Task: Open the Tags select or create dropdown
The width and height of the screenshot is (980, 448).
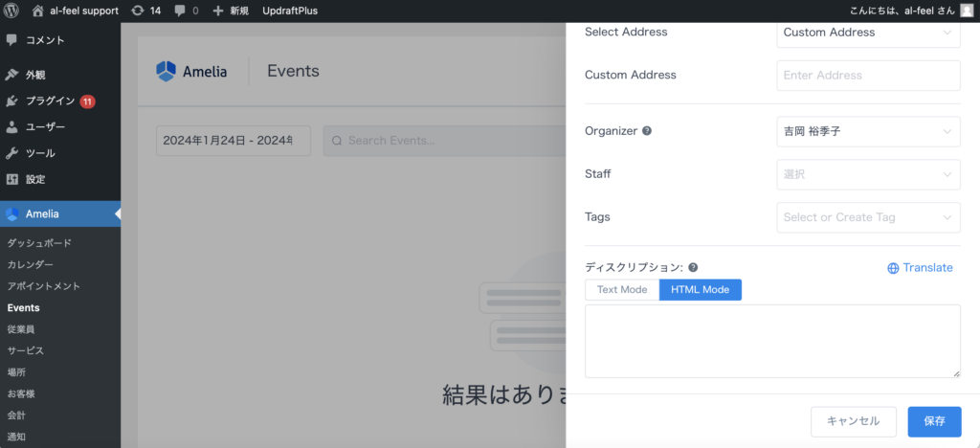Action: click(x=868, y=217)
